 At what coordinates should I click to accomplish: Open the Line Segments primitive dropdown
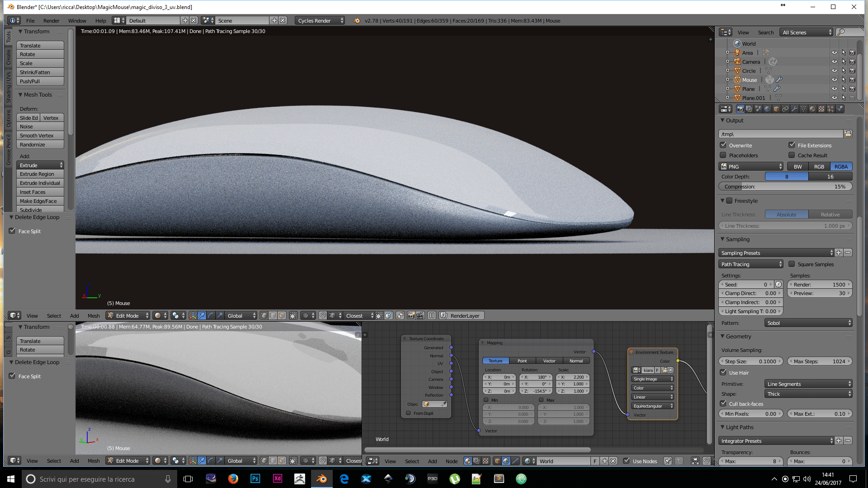click(x=808, y=384)
